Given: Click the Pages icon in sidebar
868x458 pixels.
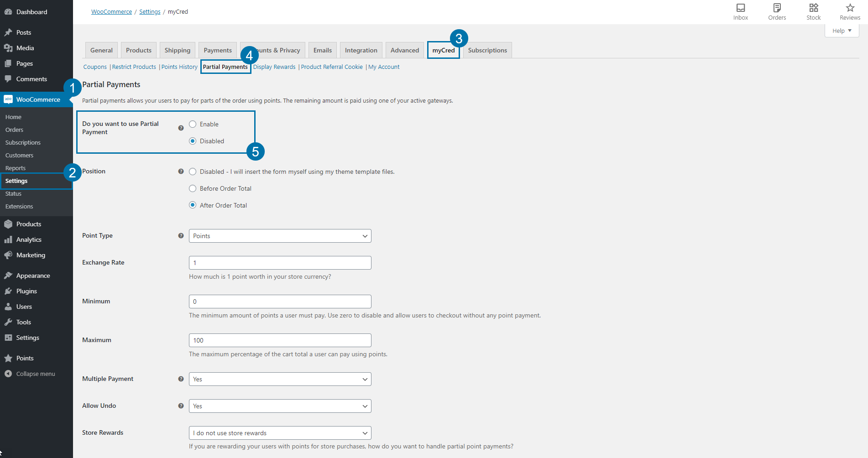Looking at the screenshot, I should 8,63.
